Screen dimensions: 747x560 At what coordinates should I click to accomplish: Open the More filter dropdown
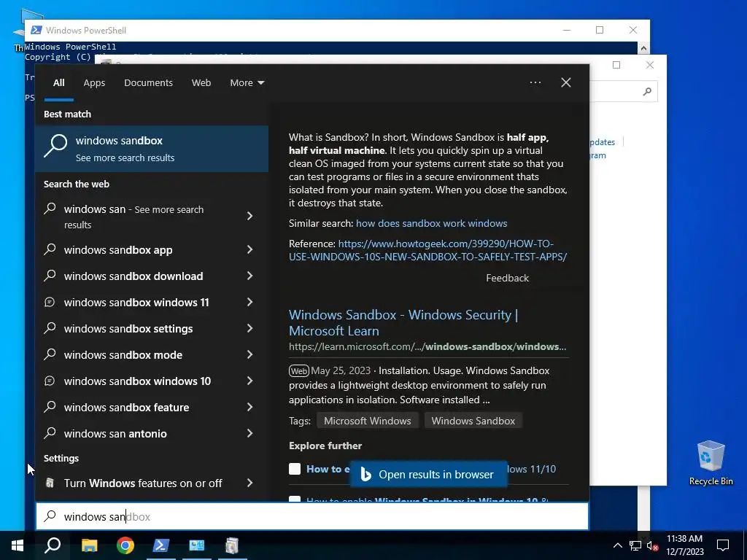[247, 83]
